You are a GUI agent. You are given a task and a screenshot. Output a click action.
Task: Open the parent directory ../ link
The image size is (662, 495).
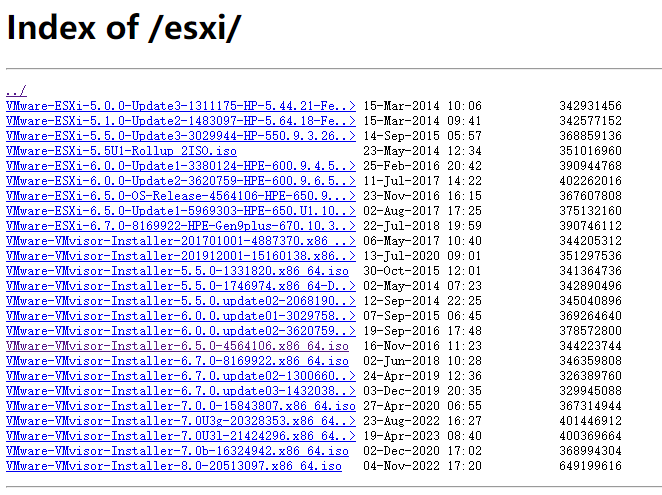point(16,90)
